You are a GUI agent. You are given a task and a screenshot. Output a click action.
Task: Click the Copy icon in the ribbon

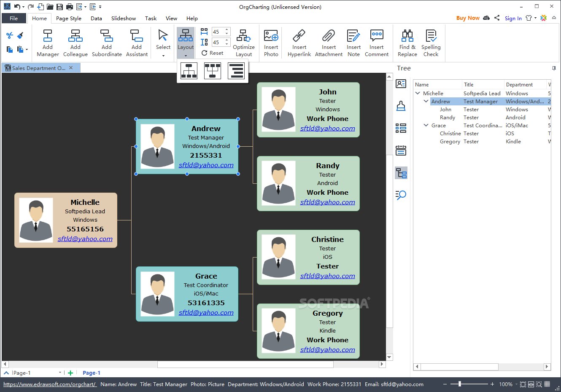pyautogui.click(x=10, y=49)
